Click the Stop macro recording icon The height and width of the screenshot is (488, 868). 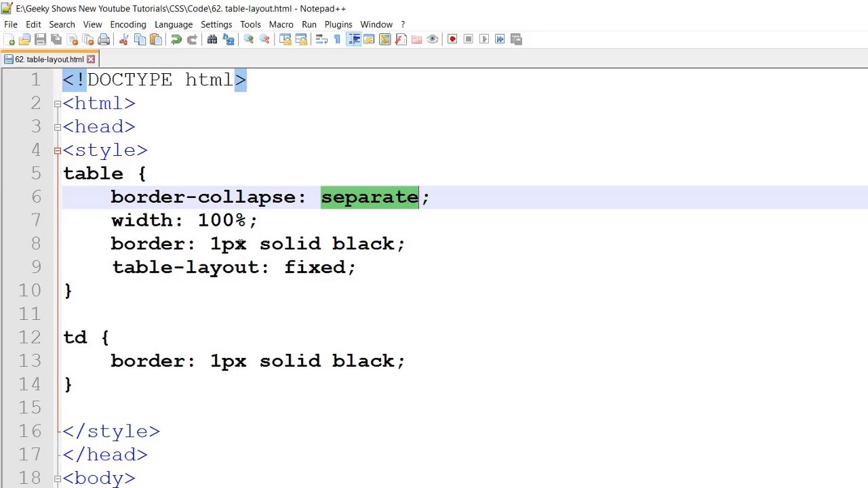tap(468, 39)
